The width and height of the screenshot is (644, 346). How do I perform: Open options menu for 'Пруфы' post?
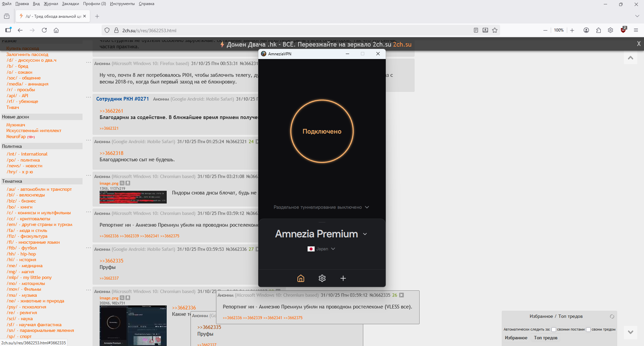click(89, 248)
